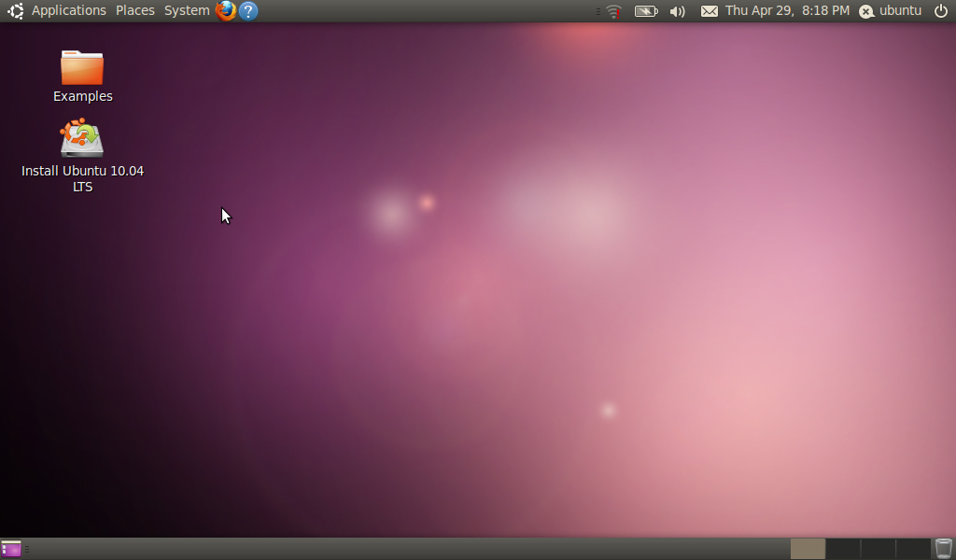Screen dimensions: 956x560
Task: Open the messaging envelope indicator
Action: point(710,11)
